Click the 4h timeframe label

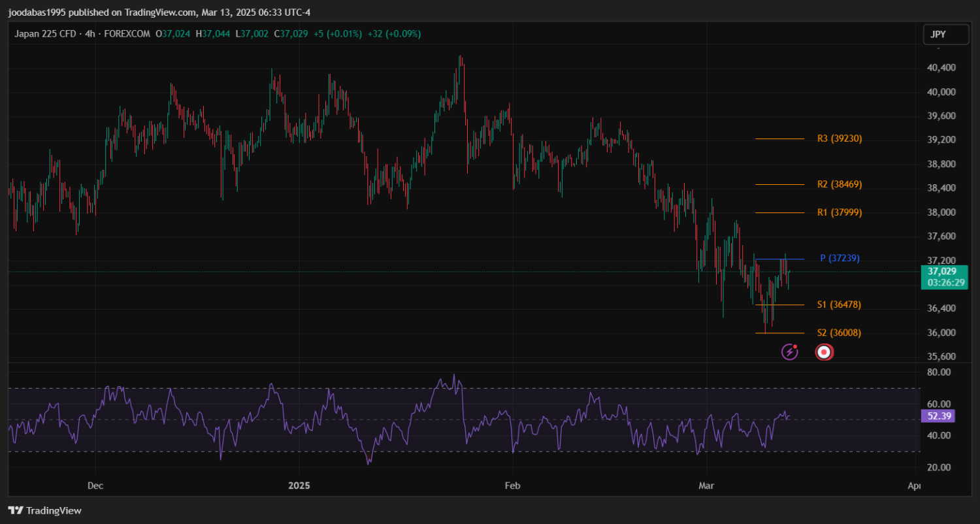pyautogui.click(x=90, y=33)
